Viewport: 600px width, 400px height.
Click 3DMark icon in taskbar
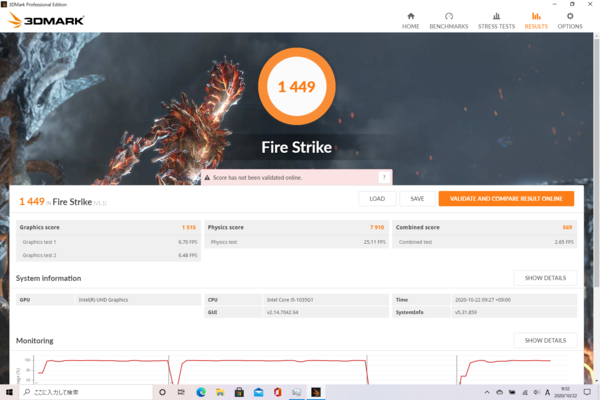316,392
